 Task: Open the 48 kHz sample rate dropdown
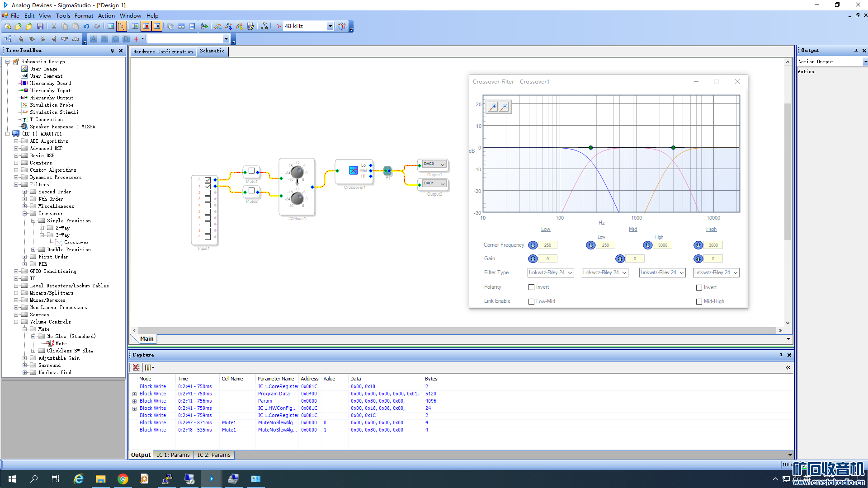click(330, 26)
